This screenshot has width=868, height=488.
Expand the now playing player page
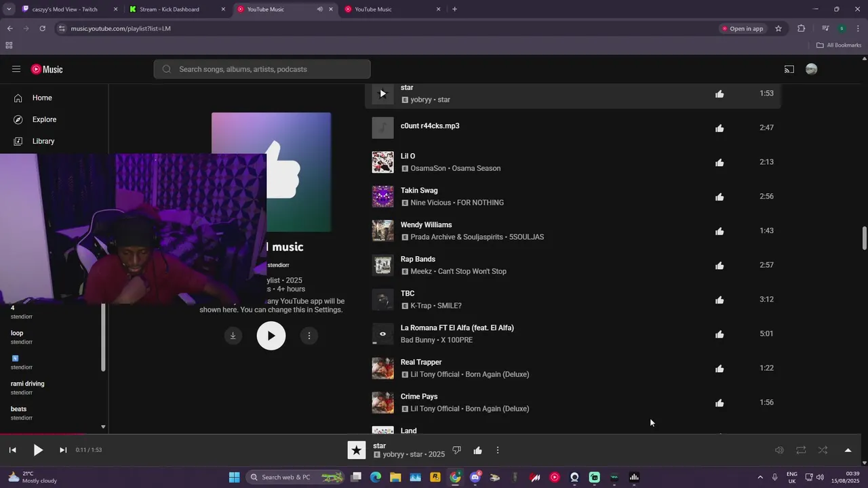848,450
